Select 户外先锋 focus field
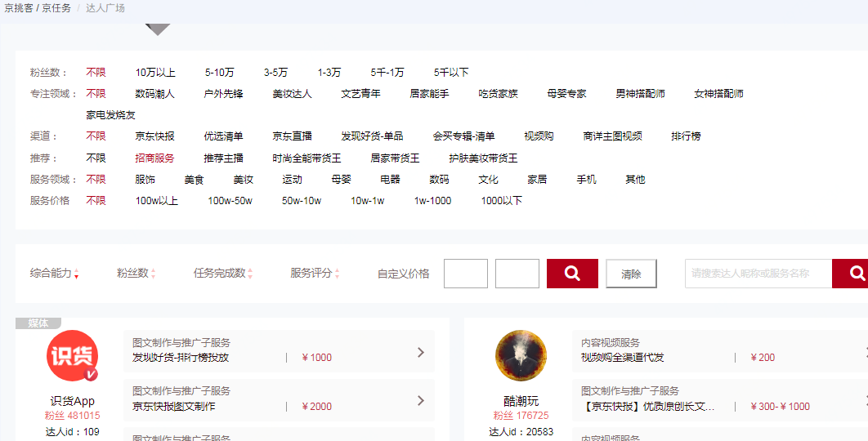The image size is (868, 441). click(224, 94)
